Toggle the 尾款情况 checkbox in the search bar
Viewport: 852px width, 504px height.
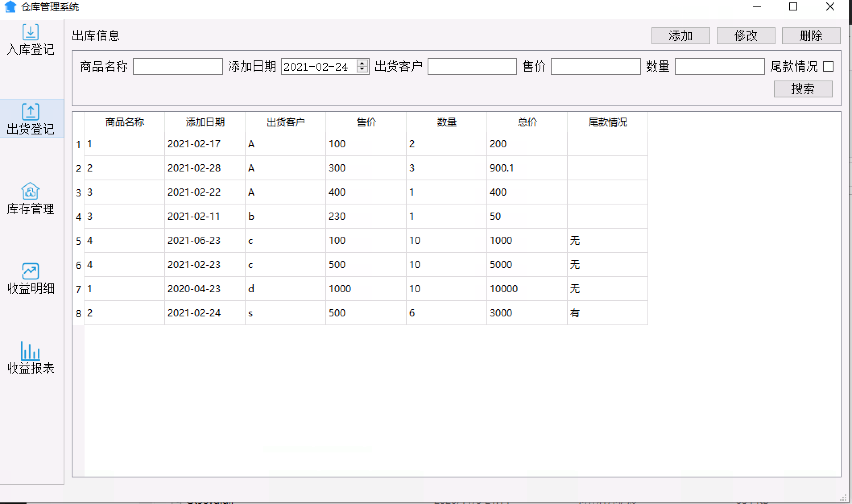point(828,66)
